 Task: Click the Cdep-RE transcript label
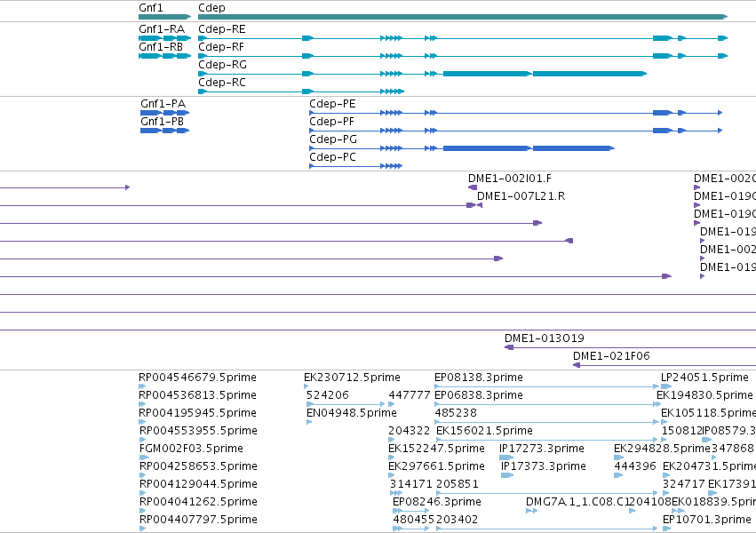(x=222, y=29)
